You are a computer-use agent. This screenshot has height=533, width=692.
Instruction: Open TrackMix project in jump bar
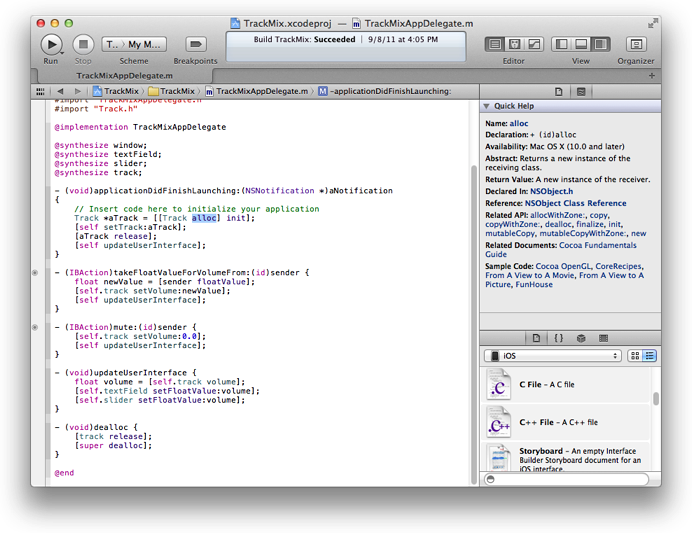click(116, 91)
